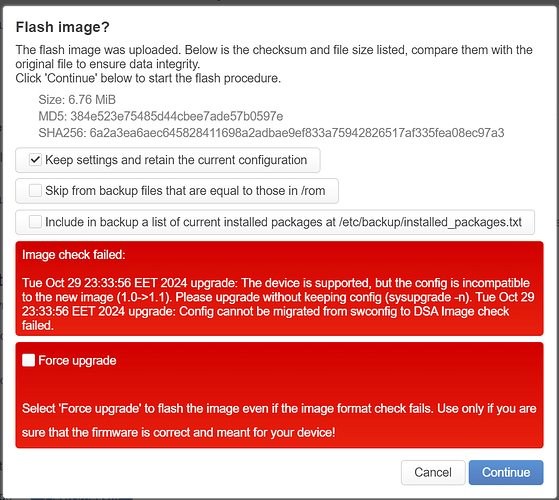The image size is (559, 500).
Task: Uncheck Keep settings and retain configuration
Action: click(x=35, y=160)
